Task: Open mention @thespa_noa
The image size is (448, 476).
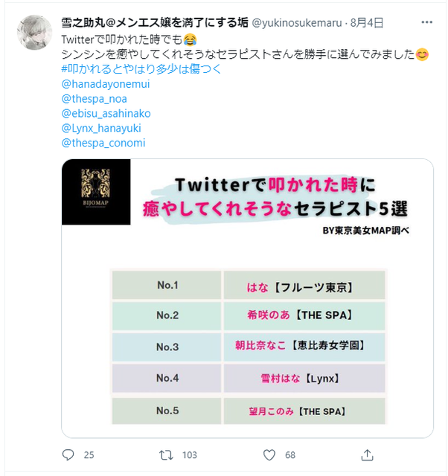Action: (95, 99)
